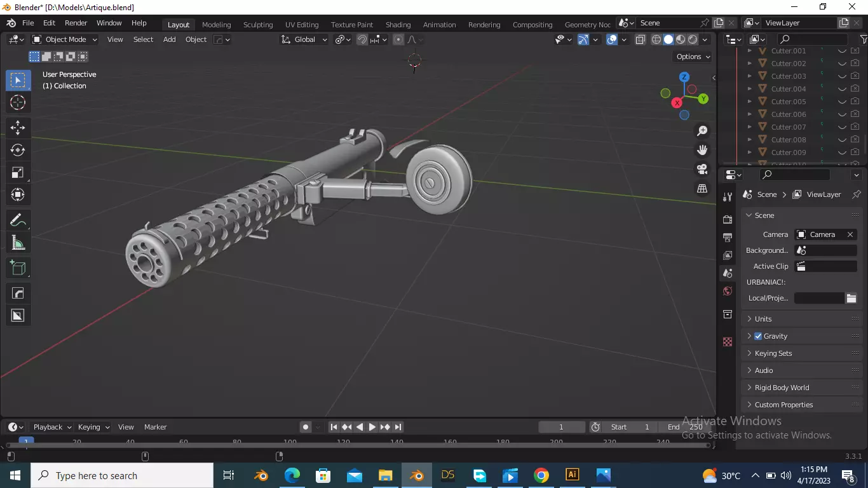Switch perspective/orthographic with grid icon

702,188
